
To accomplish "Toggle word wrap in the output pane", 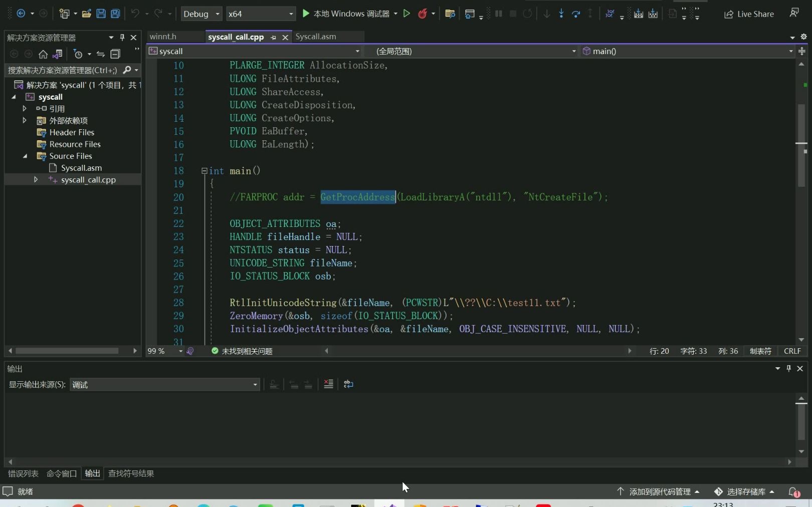I will [x=348, y=384].
